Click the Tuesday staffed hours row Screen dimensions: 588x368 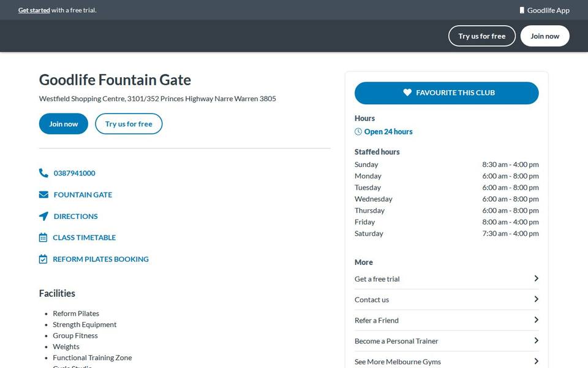tap(447, 188)
